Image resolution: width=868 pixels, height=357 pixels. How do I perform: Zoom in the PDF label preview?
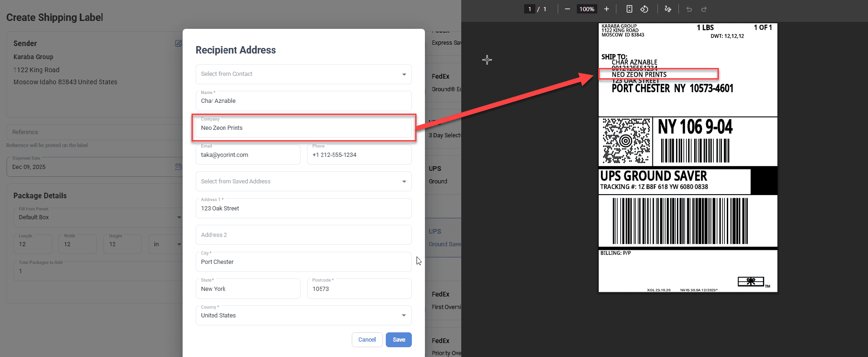point(606,9)
